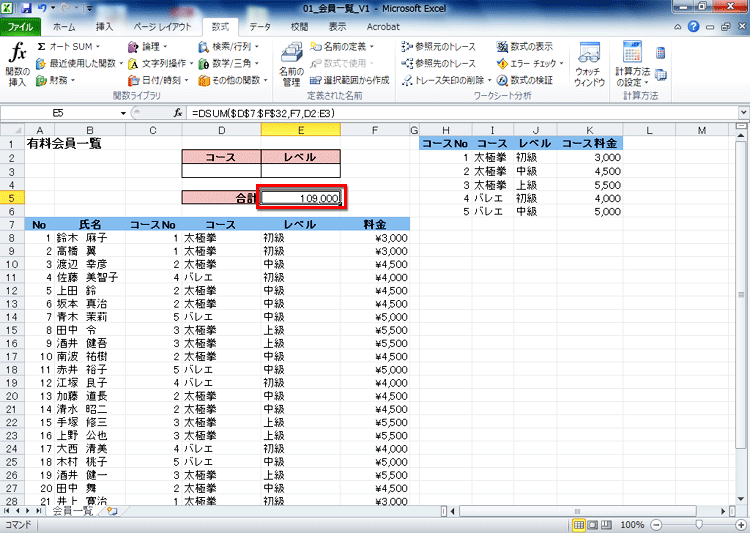The height and width of the screenshot is (533, 750).
Task: Open the Logical (論理) functions list
Action: point(147,46)
